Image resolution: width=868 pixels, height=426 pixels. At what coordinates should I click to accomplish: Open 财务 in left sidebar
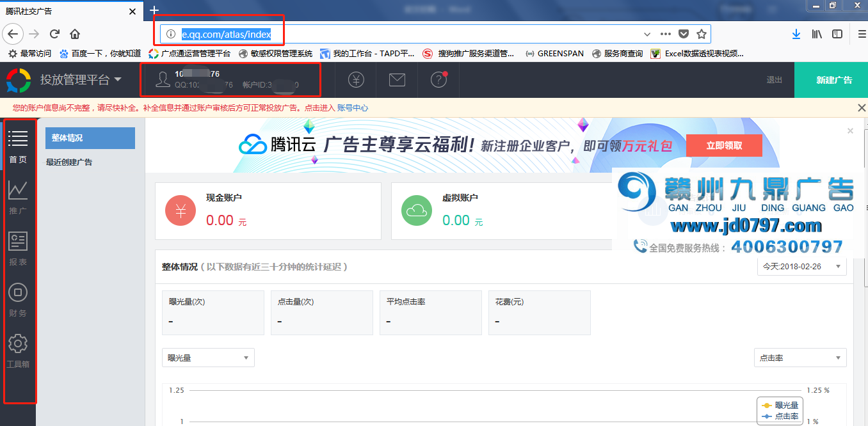tap(18, 300)
